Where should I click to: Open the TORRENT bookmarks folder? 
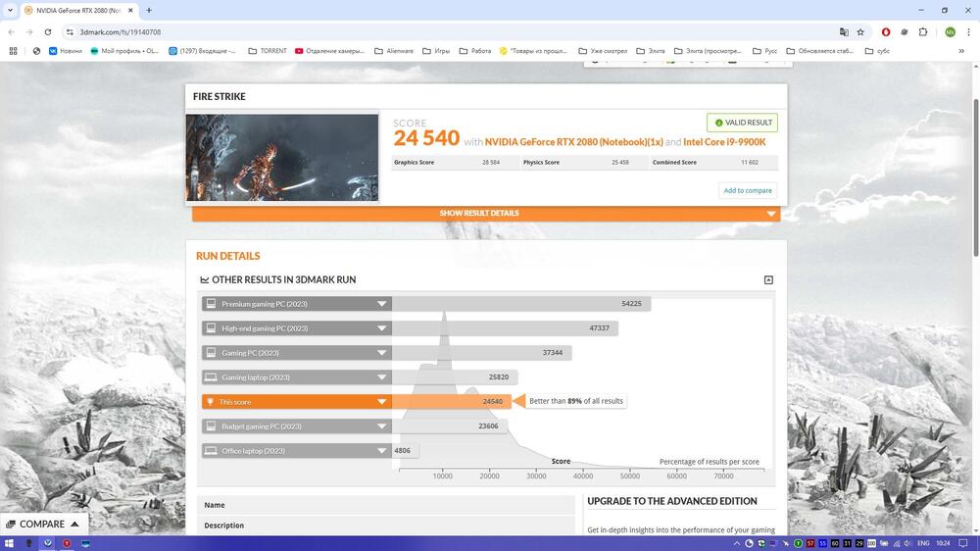point(267,51)
